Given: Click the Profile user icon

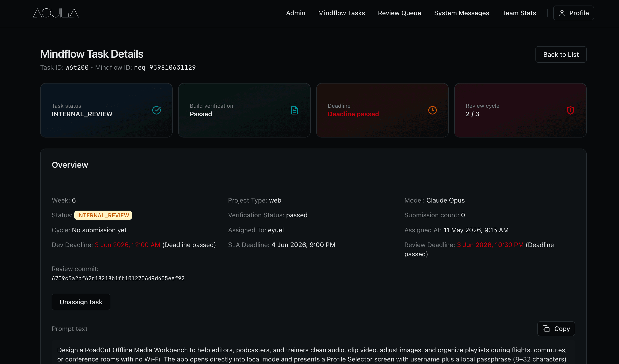Looking at the screenshot, I should (562, 13).
